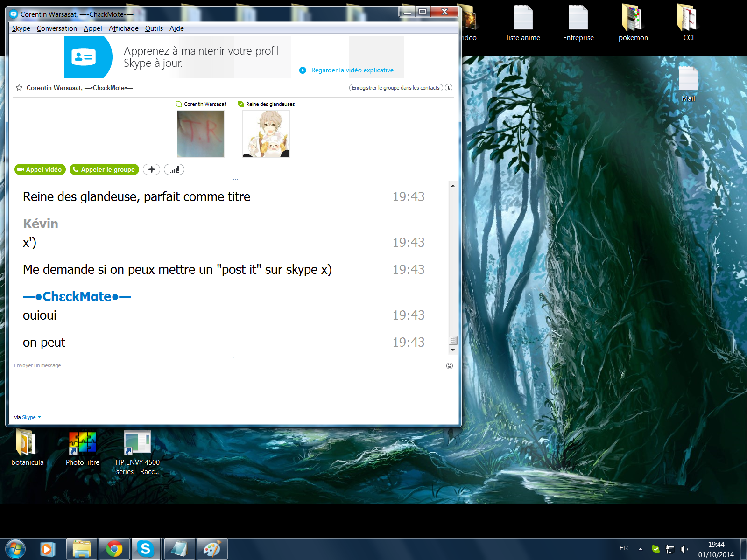Open clock showing 19:44 01/10/2014
The width and height of the screenshot is (747, 560).
716,549
